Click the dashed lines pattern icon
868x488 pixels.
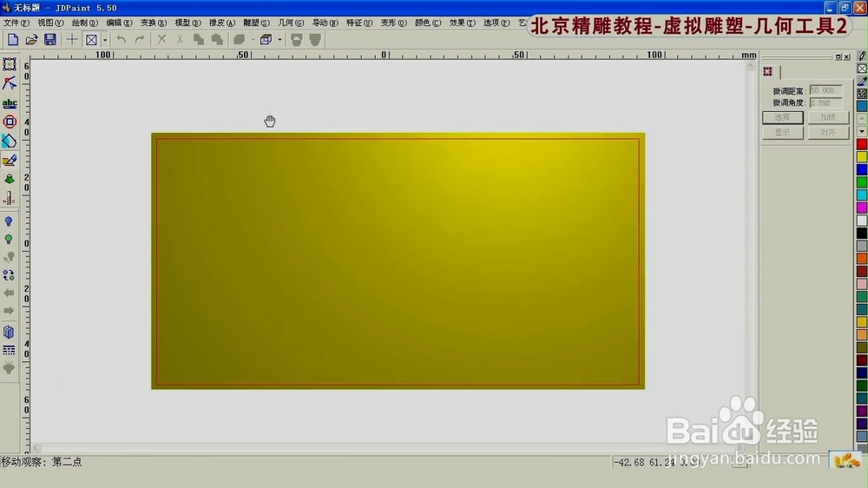click(9, 350)
